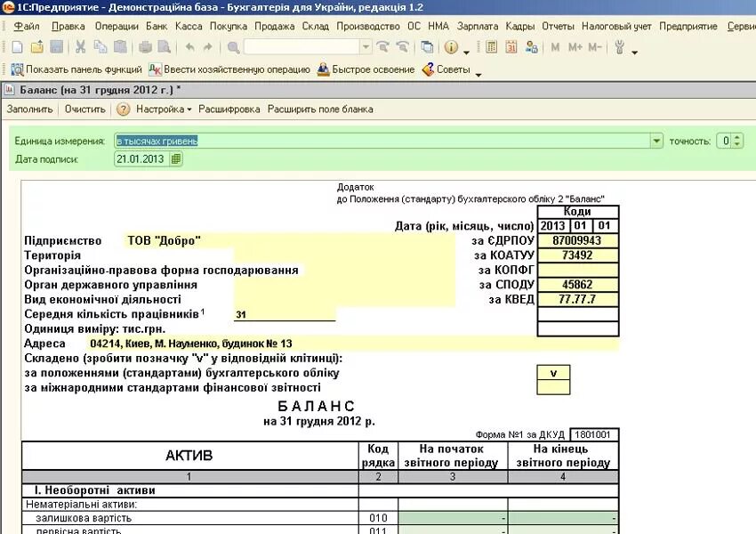Click the search text input field
Viewport: 756px width, 534px height.
302,47
